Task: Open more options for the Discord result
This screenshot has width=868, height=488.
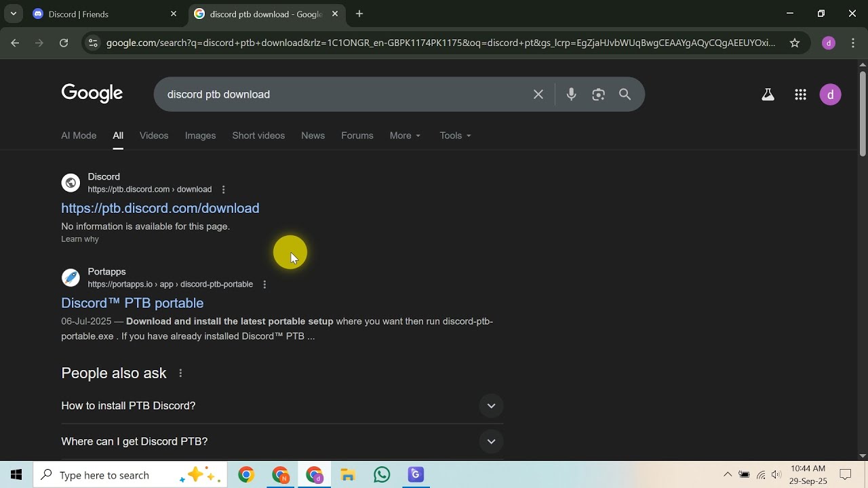Action: coord(223,190)
